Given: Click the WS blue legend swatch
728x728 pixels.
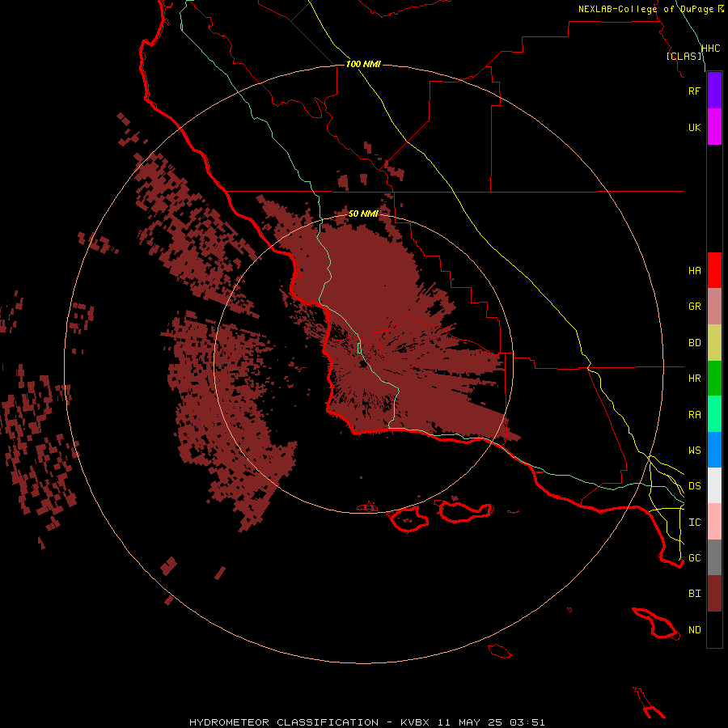Looking at the screenshot, I should (x=714, y=450).
